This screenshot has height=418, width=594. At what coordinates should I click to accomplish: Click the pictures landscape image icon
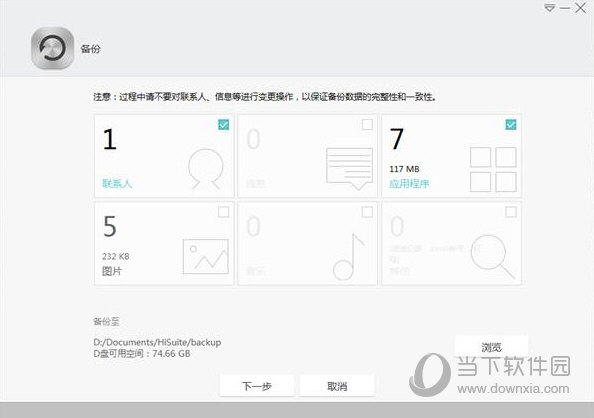(x=206, y=257)
